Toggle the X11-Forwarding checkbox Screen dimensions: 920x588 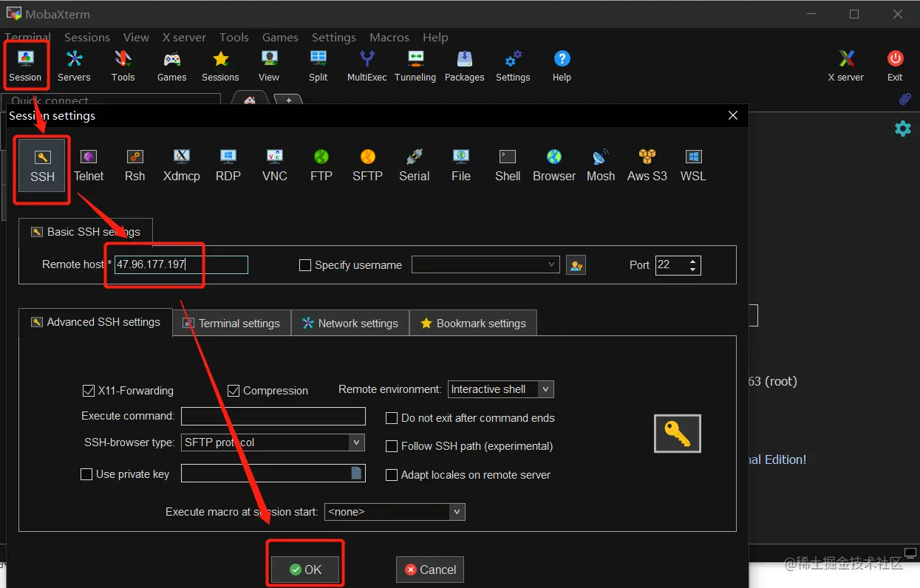pyautogui.click(x=89, y=391)
